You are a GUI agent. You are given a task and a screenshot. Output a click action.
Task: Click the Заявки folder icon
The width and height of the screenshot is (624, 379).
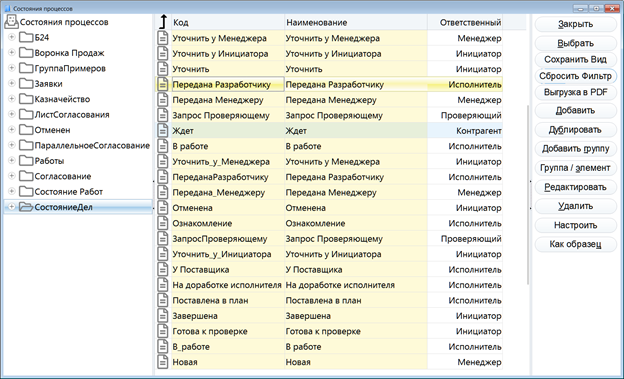click(26, 84)
